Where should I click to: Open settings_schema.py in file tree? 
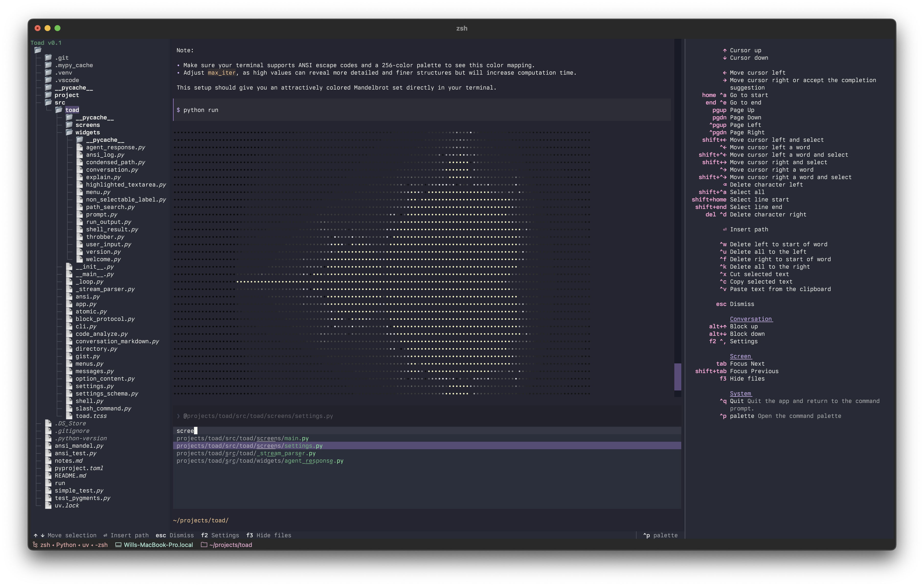[x=107, y=394]
